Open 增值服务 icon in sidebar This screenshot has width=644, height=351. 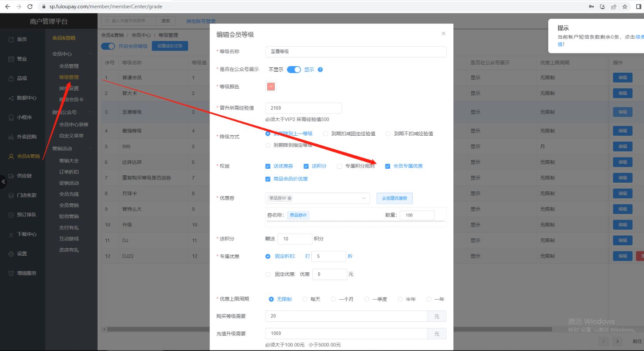coord(12,273)
